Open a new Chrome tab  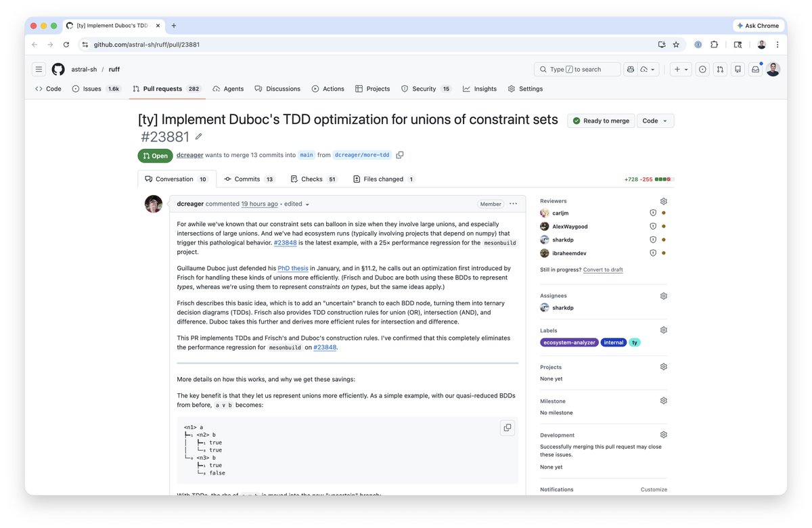coord(174,26)
